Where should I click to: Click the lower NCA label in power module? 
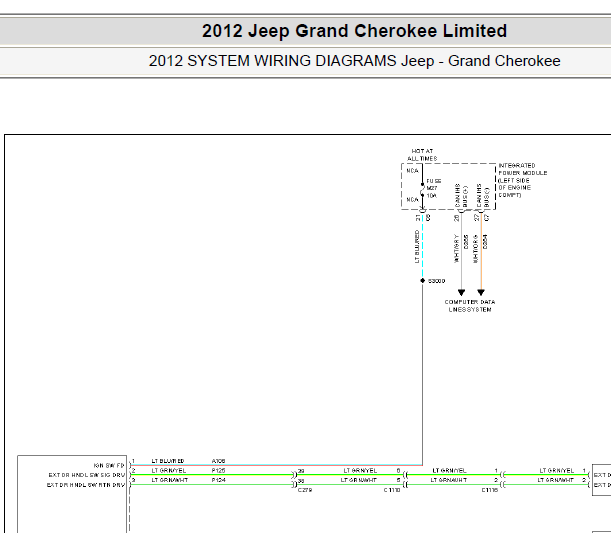[x=412, y=199]
